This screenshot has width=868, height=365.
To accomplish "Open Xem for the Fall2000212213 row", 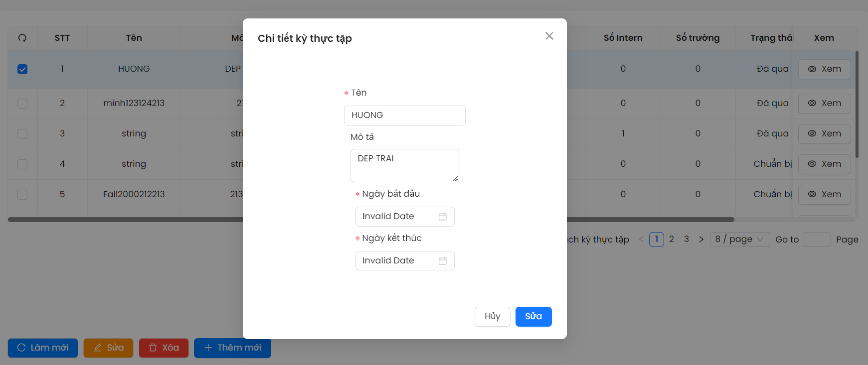I will [x=824, y=195].
